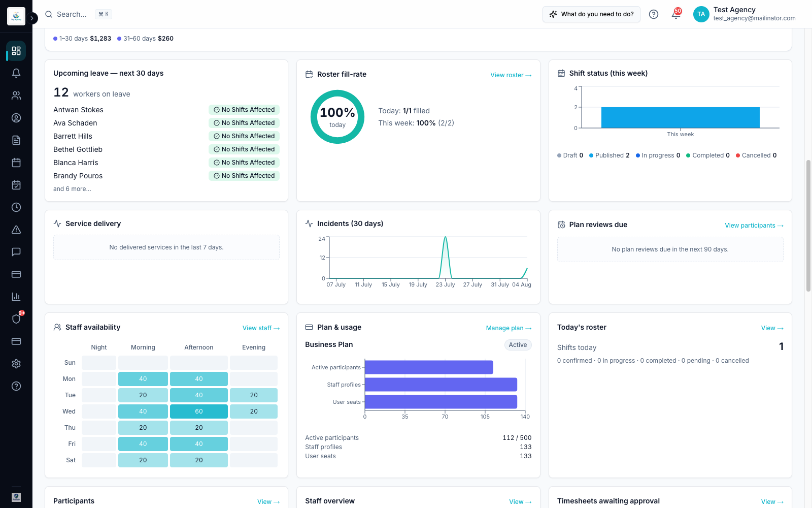Click the Friday Morning availability cell

pyautogui.click(x=143, y=444)
